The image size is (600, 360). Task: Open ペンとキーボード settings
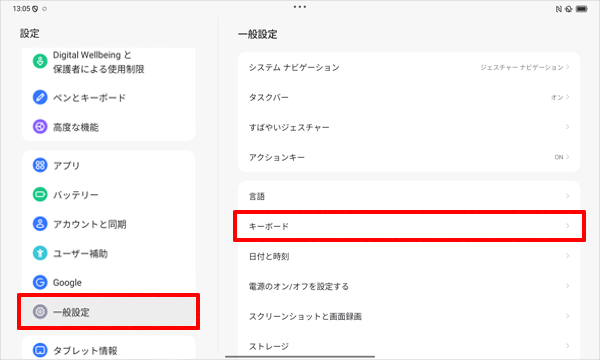(108, 97)
